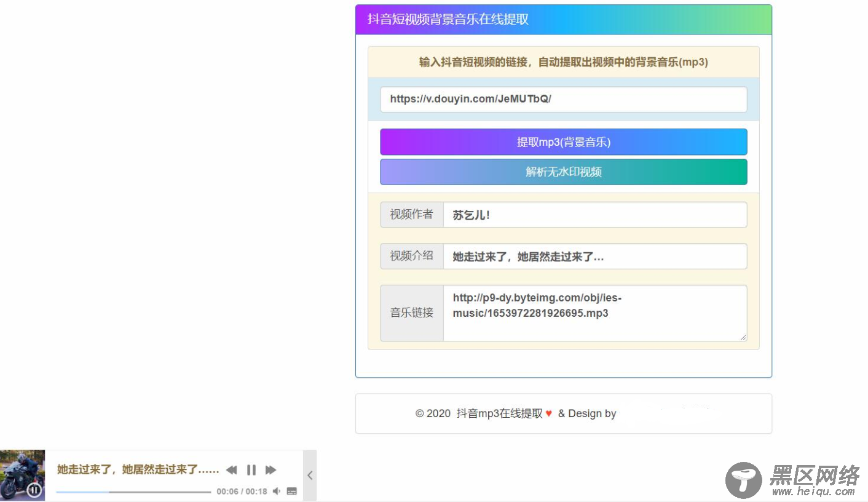
Task: Click the red heart in the footer
Action: tap(548, 413)
